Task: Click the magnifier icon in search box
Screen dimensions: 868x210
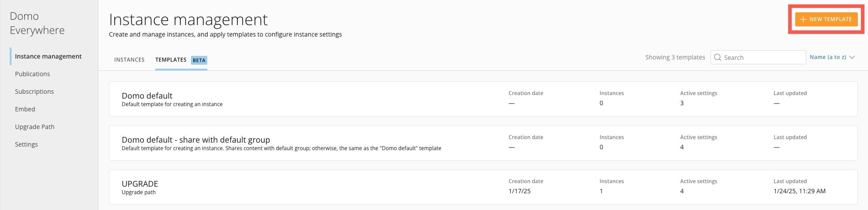Action: 718,57
